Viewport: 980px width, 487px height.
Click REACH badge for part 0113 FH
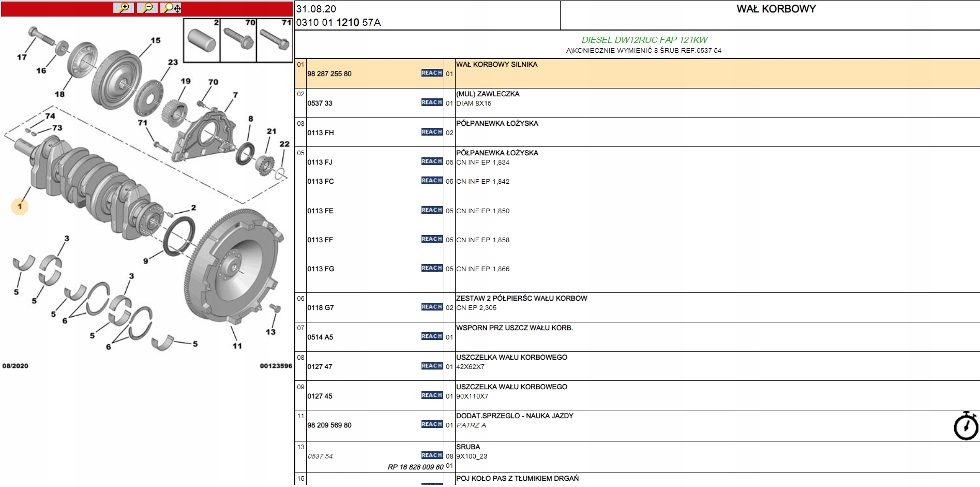(x=432, y=132)
